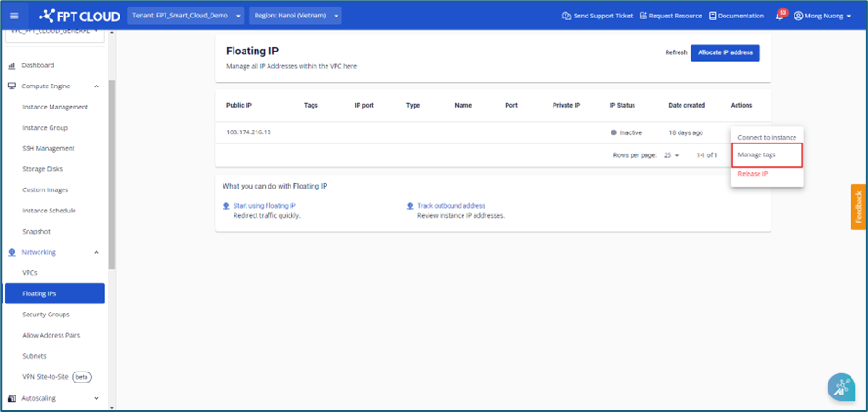Open the chat assistant floating icon
This screenshot has width=868, height=412.
840,387
